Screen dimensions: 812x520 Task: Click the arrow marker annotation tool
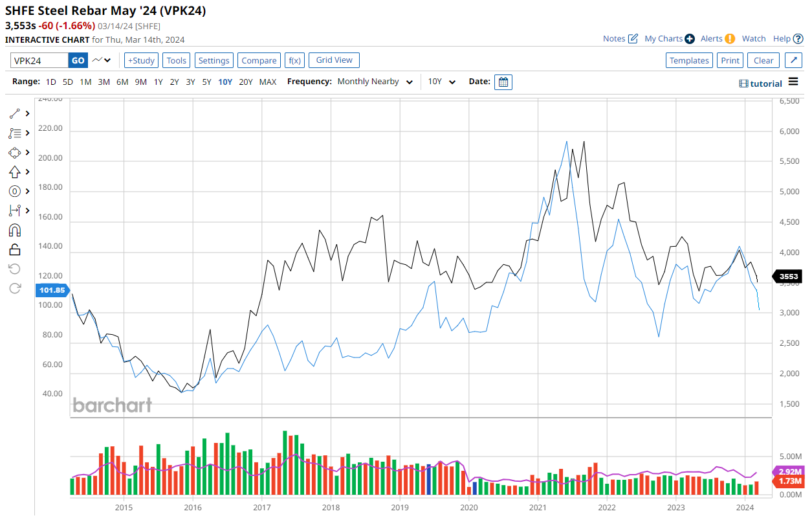(15, 172)
